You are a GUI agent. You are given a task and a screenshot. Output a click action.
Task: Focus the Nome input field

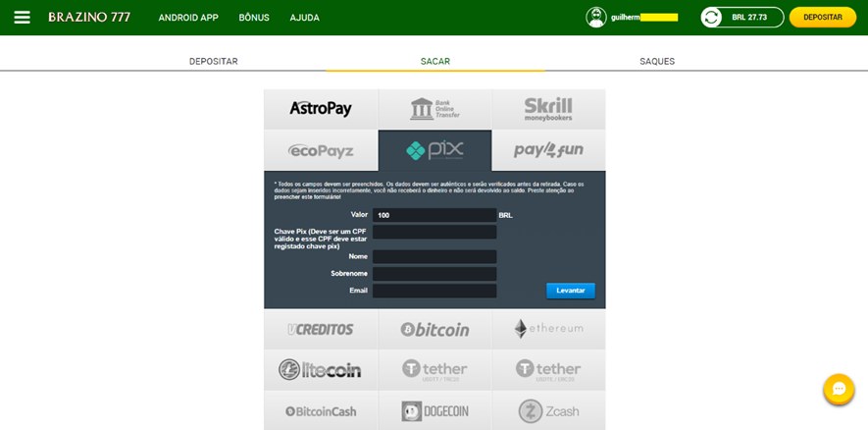[434, 256]
